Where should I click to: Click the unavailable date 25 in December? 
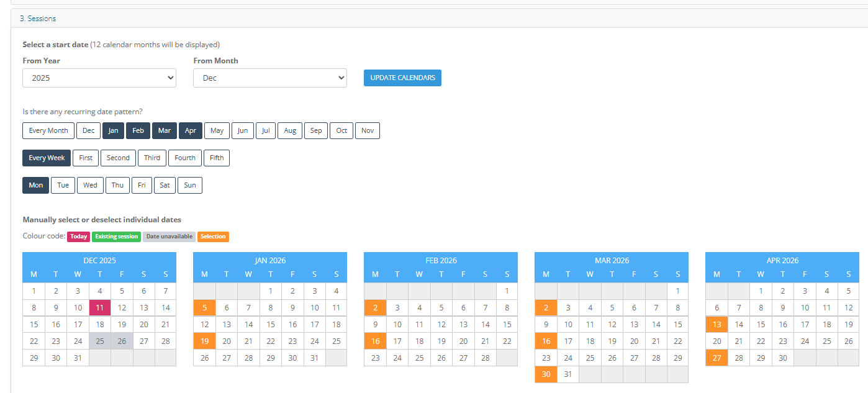pyautogui.click(x=99, y=341)
